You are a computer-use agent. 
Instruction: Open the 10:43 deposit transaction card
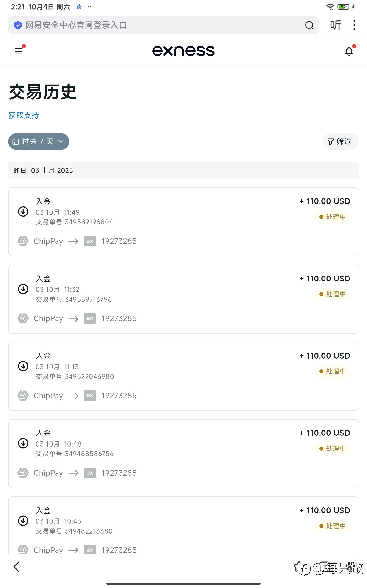(x=183, y=525)
